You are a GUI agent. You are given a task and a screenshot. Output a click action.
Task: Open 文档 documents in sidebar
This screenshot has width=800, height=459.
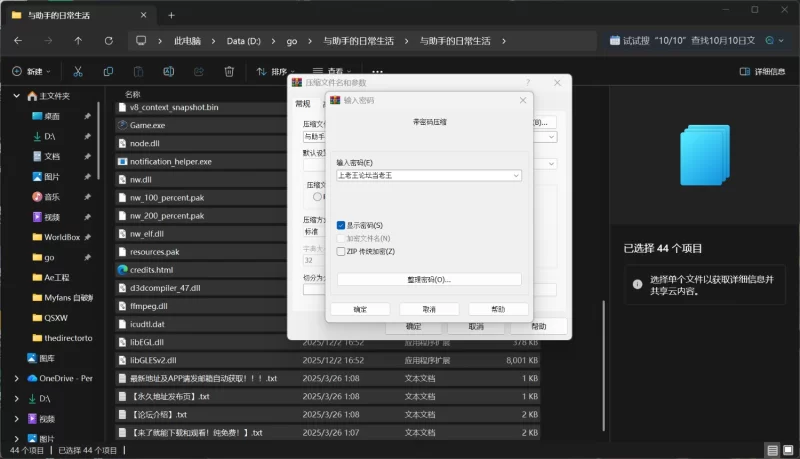(46, 157)
